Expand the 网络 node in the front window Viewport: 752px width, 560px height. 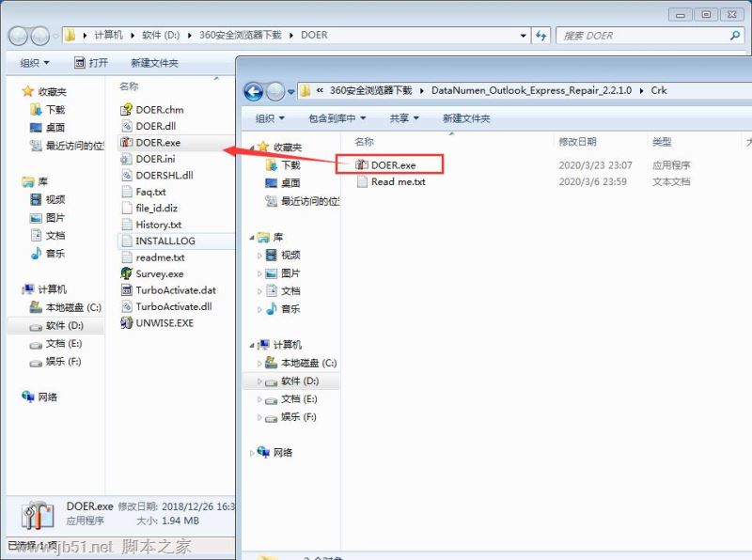point(252,453)
